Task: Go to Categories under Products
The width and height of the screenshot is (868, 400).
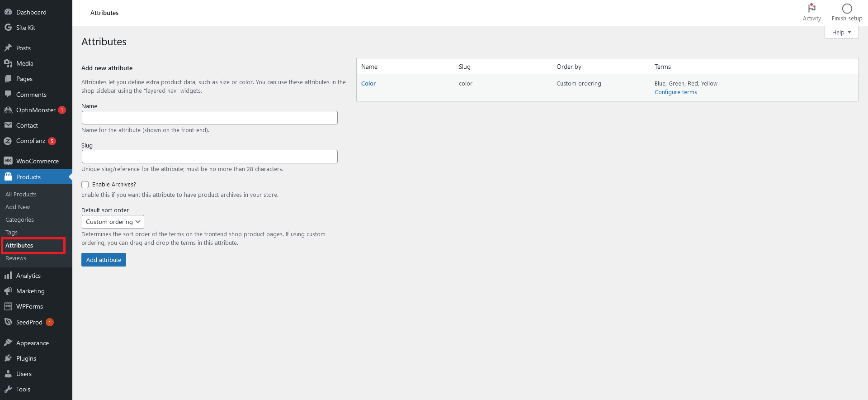Action: (x=19, y=219)
